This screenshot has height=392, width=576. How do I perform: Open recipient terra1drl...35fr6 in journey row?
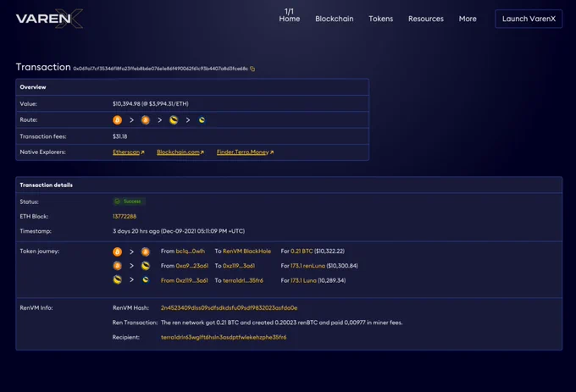[243, 280]
